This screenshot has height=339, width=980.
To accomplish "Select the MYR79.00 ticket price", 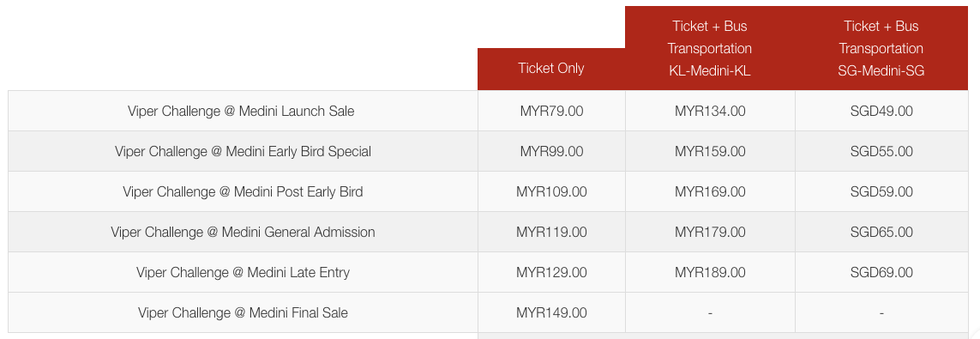I will [x=551, y=112].
